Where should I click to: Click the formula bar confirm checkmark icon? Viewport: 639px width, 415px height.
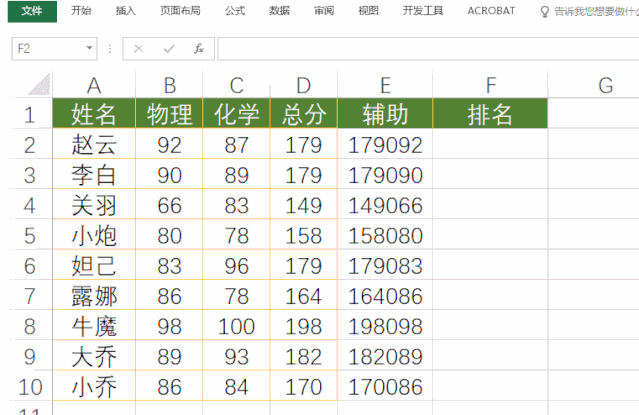click(x=169, y=49)
